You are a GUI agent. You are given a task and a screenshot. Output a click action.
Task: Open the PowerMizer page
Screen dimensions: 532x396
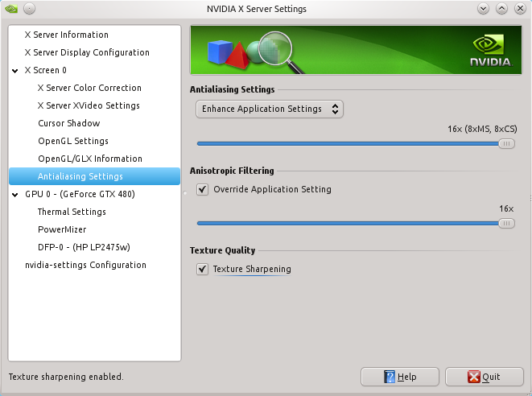click(62, 229)
